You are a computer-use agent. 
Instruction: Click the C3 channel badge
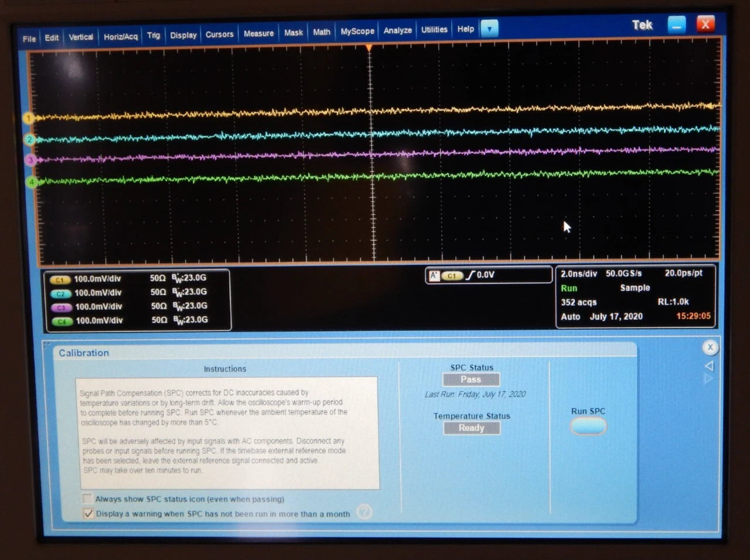[x=61, y=307]
